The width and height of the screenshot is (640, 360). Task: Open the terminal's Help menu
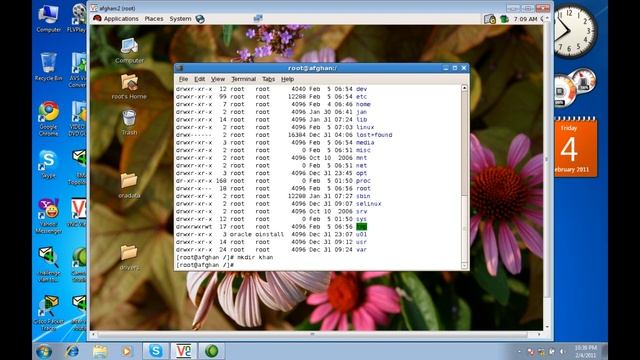tap(287, 79)
